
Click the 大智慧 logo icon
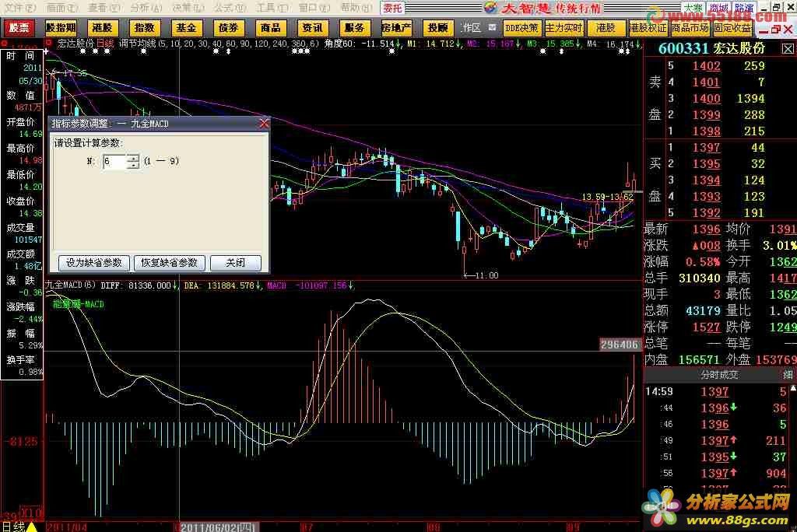(490, 7)
